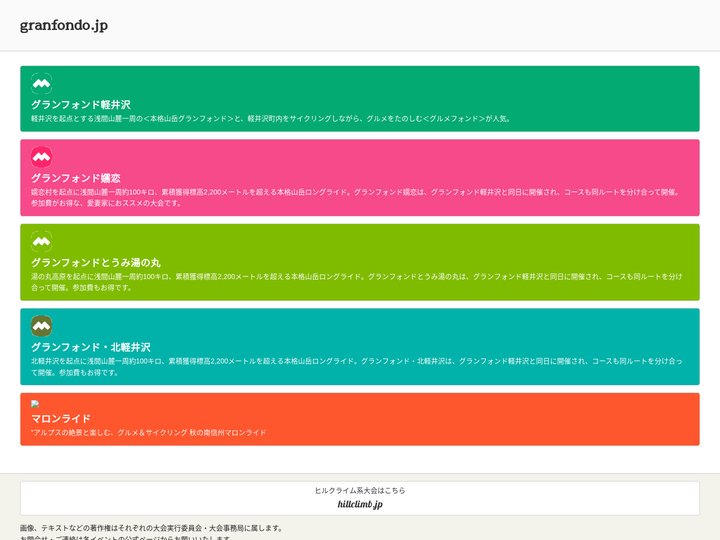Click the mountain logo icon on the グランフォンドとうみ湯の丸 card
This screenshot has height=540, width=720.
(41, 242)
